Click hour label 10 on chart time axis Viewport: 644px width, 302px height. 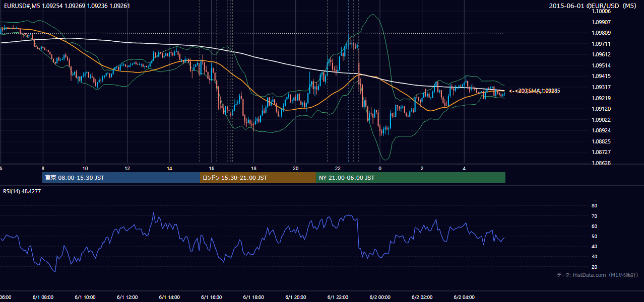[x=85, y=168]
